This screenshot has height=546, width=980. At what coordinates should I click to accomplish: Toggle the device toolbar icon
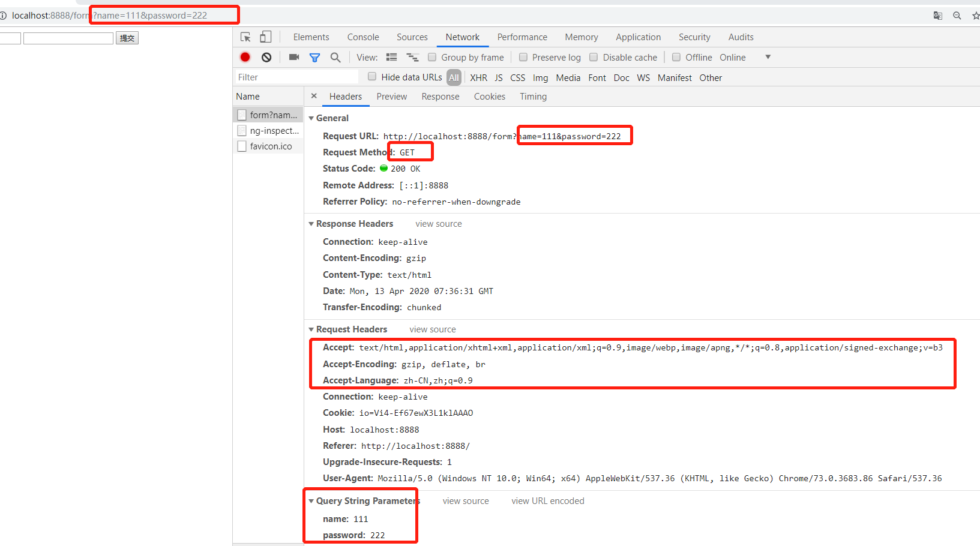[265, 37]
